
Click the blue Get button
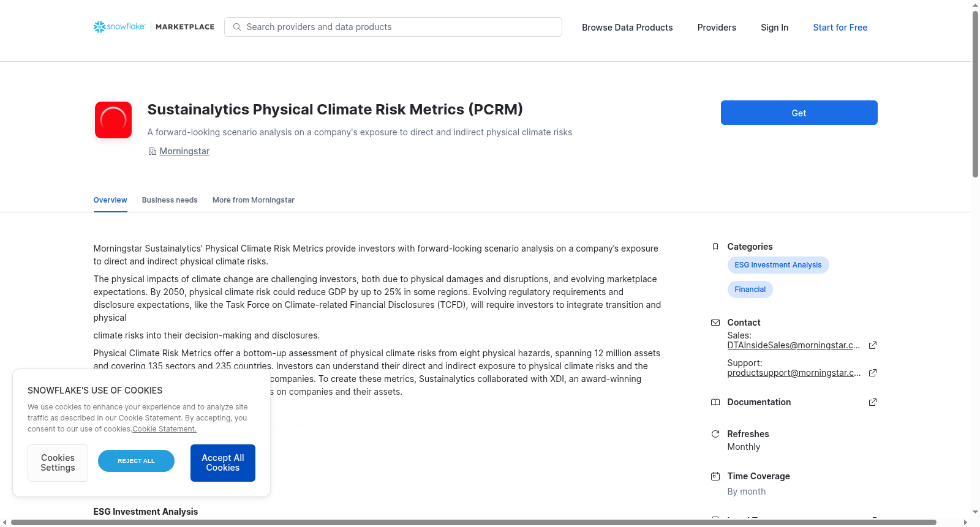tap(799, 113)
